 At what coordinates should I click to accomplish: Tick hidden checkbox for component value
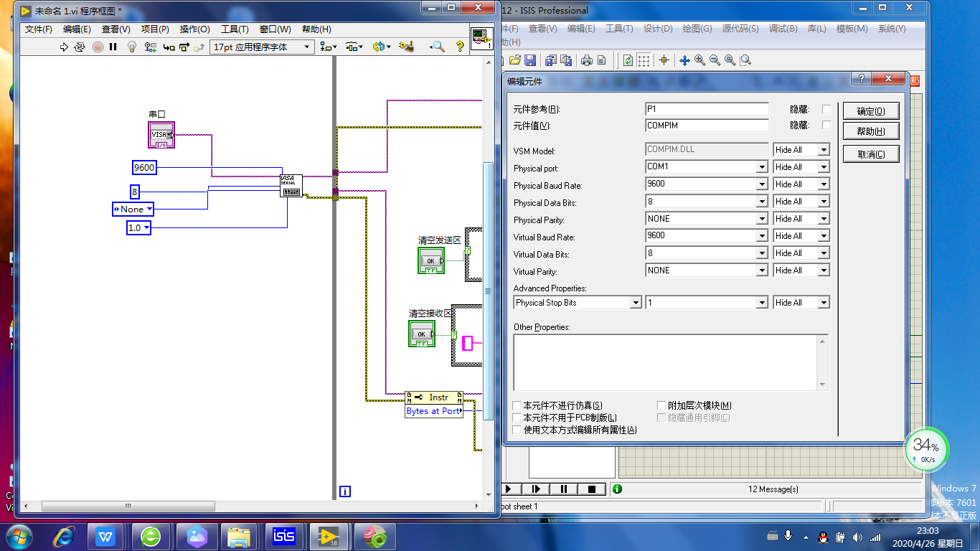826,125
